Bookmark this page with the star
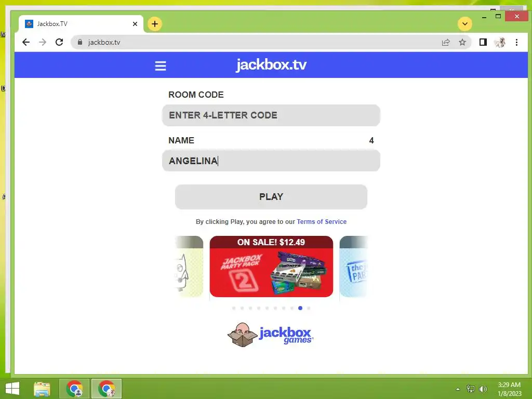This screenshot has width=532, height=399. (462, 42)
